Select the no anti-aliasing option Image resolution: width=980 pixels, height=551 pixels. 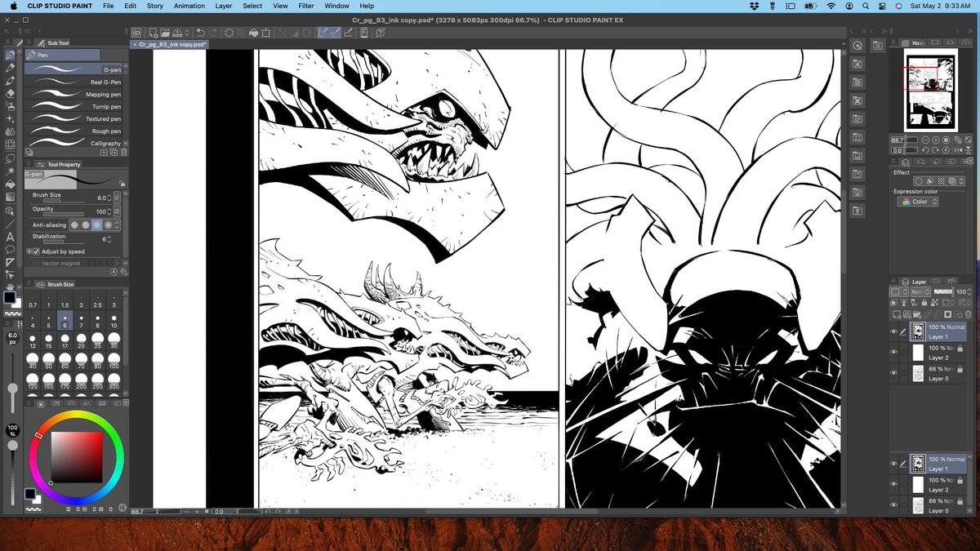coord(74,224)
